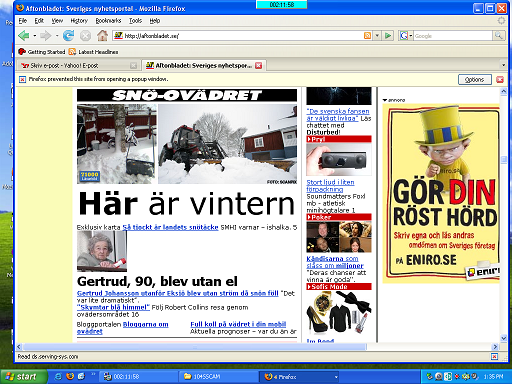This screenshot has width=512, height=384.
Task: Click Gertrud's portrait thumbnail
Action: (x=102, y=252)
